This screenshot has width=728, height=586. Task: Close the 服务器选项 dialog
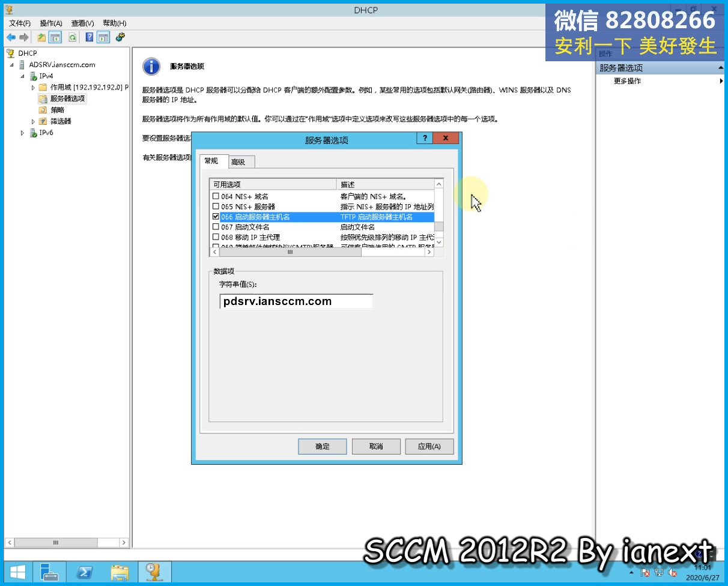point(446,138)
